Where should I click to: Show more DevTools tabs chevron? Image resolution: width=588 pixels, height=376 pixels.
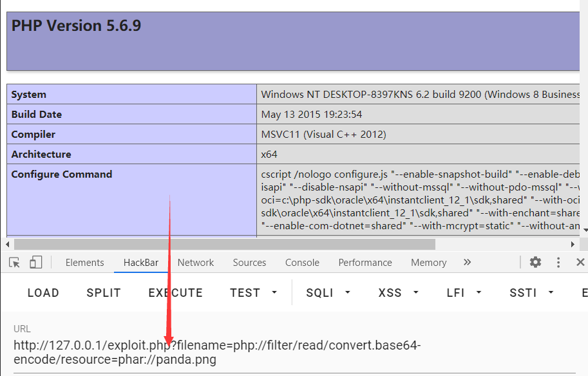pyautogui.click(x=467, y=262)
